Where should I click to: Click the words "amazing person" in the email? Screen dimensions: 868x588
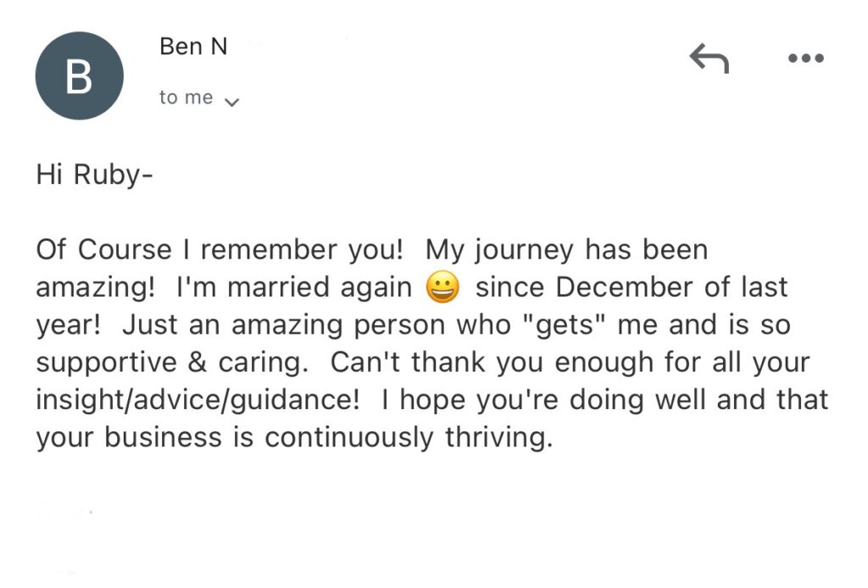[x=338, y=326]
